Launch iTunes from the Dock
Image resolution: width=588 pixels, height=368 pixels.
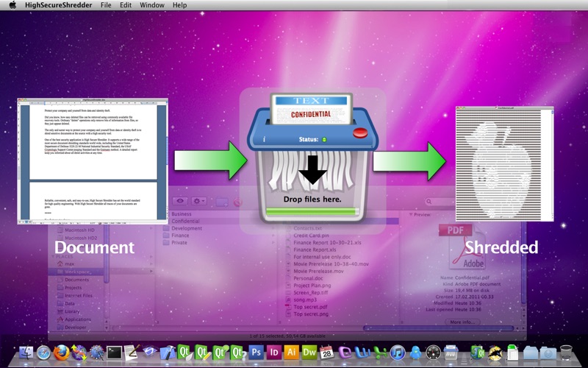coord(398,353)
